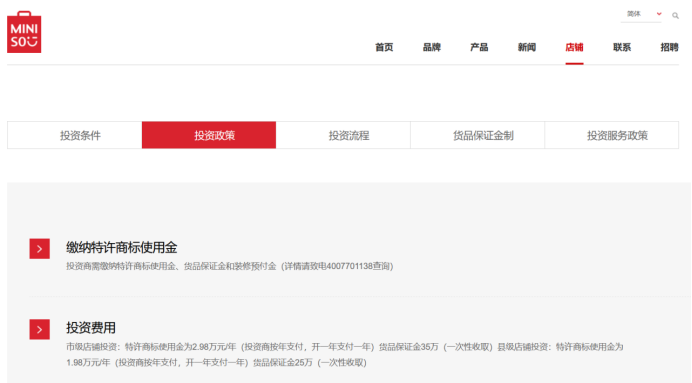This screenshot has height=383, width=692.
Task: Open the 招聘 navigation item
Action: (x=669, y=47)
